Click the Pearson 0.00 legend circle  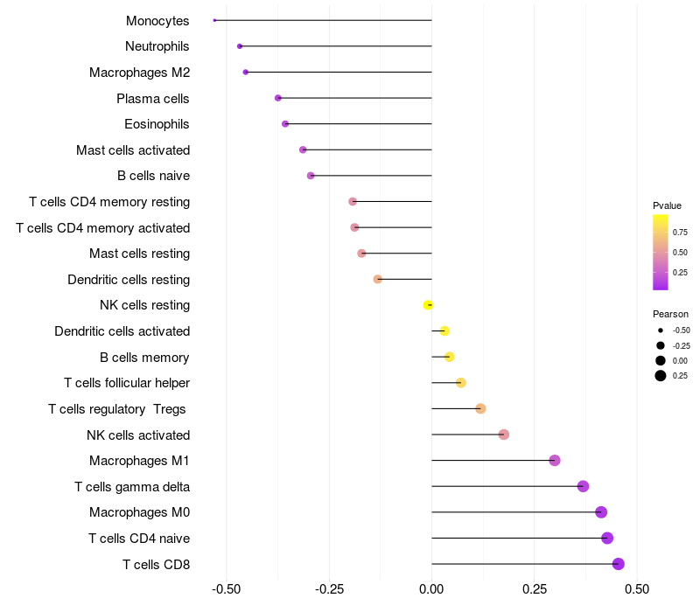click(661, 360)
